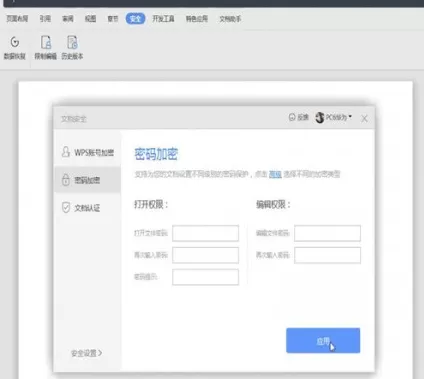Open the 审阅 ribbon tab
The width and height of the screenshot is (424, 379).
click(68, 19)
